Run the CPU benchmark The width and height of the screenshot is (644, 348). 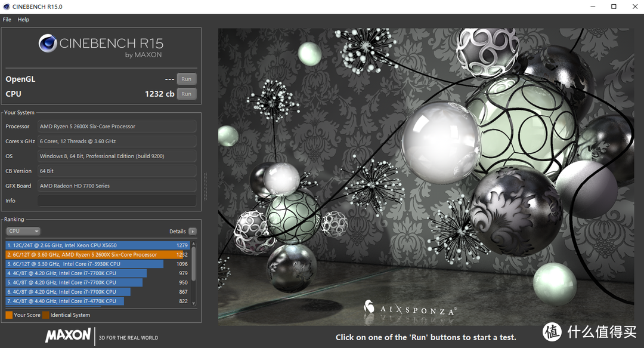187,94
